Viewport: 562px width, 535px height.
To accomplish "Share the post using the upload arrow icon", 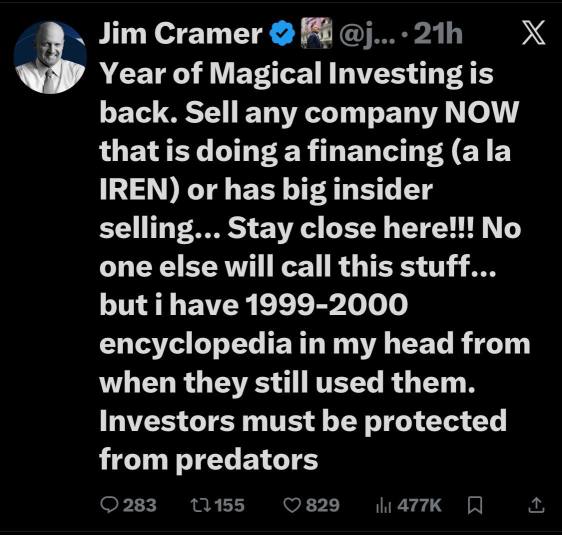I will tap(536, 505).
